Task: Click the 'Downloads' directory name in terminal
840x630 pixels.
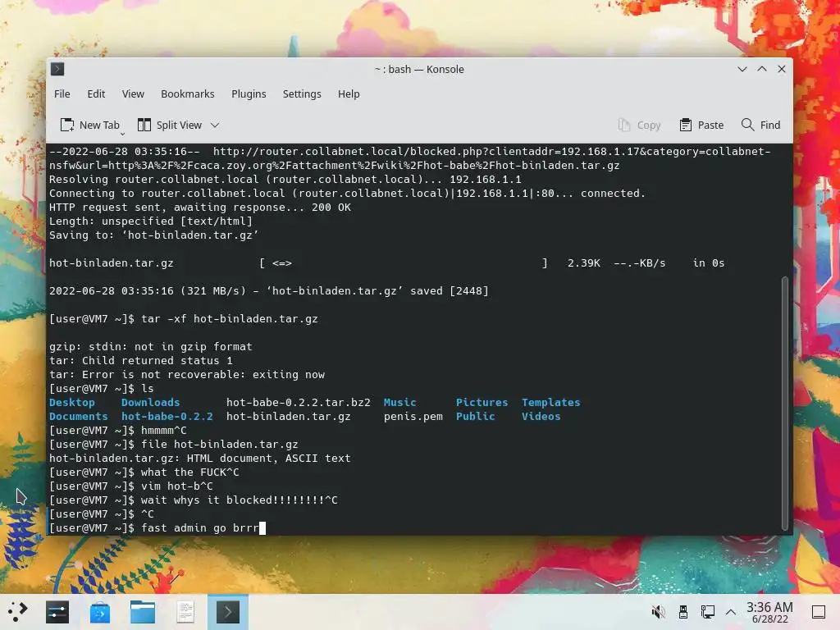Action: click(151, 402)
